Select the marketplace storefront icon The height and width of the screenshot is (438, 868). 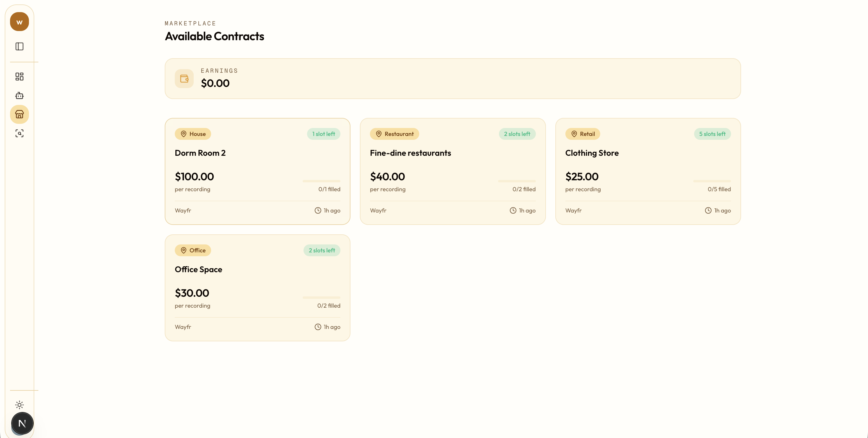pos(19,114)
